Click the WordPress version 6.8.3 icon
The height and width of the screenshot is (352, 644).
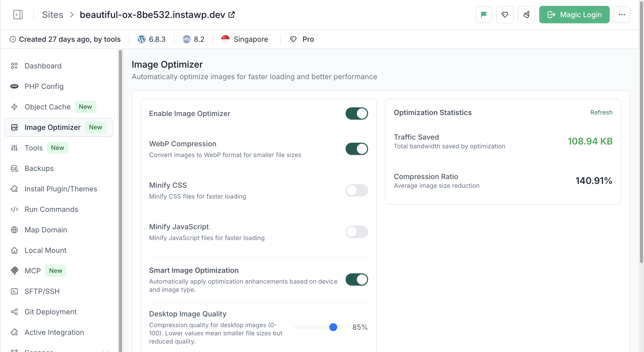(141, 39)
